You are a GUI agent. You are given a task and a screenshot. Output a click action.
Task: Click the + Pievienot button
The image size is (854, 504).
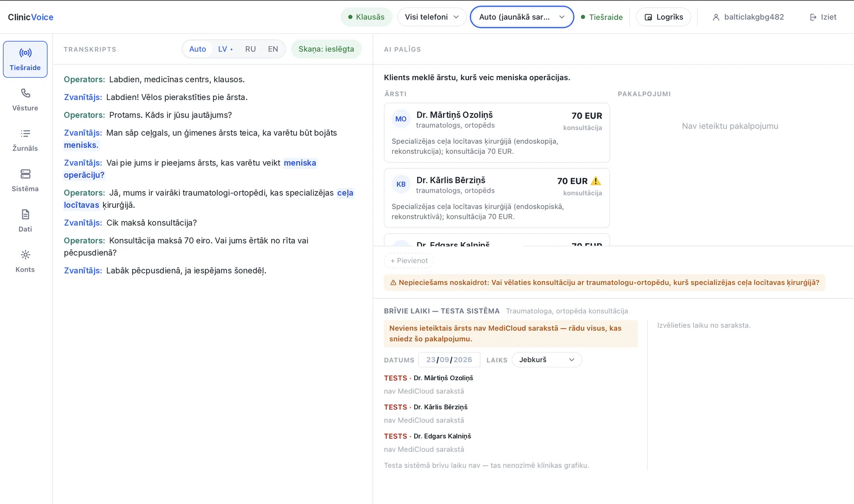click(409, 260)
